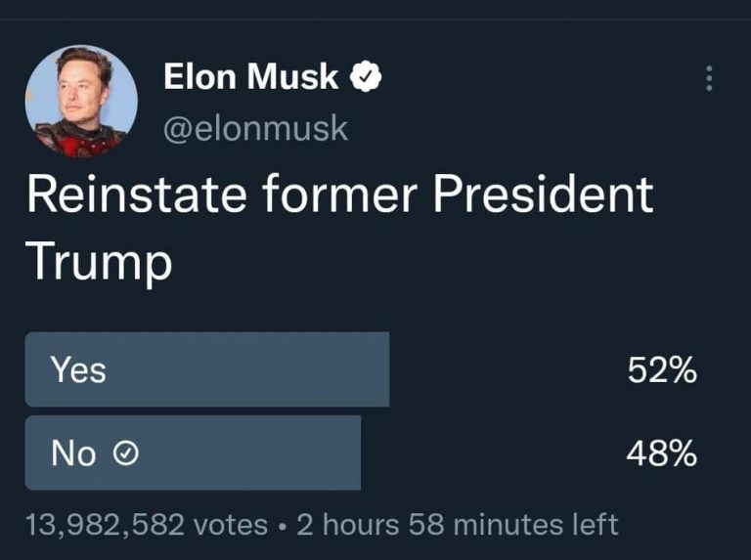751x560 pixels.
Task: Open the three-dot more options menu
Action: [710, 78]
